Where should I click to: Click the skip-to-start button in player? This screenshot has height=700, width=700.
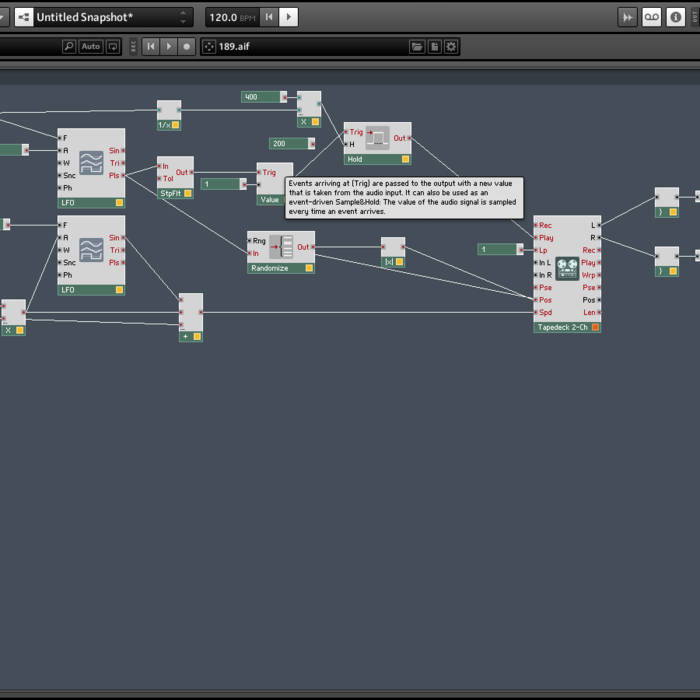[151, 46]
